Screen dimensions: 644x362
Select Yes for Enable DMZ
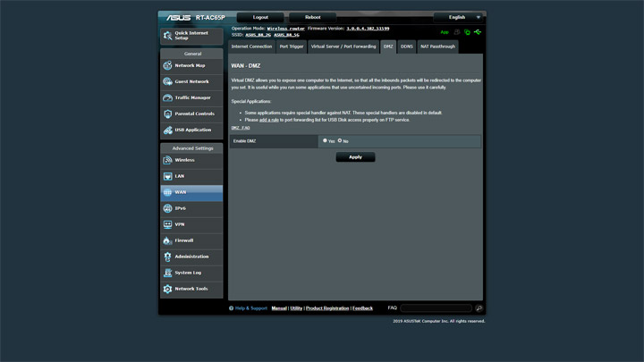pos(325,141)
